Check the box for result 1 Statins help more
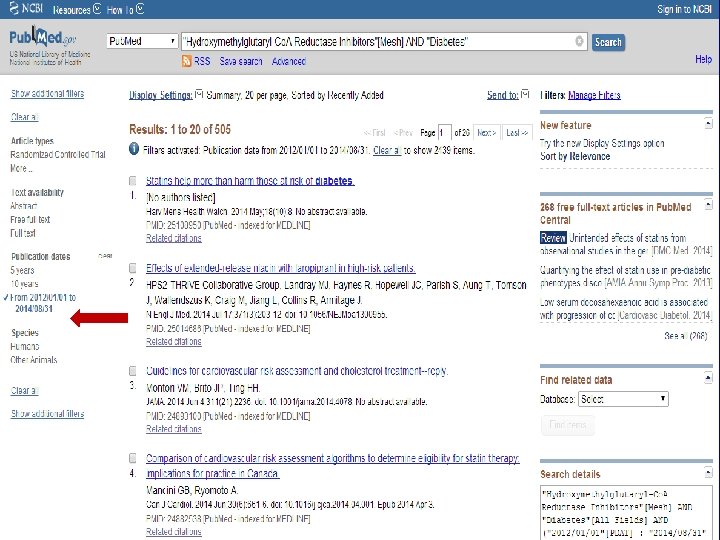This screenshot has width=720, height=540. (x=133, y=180)
